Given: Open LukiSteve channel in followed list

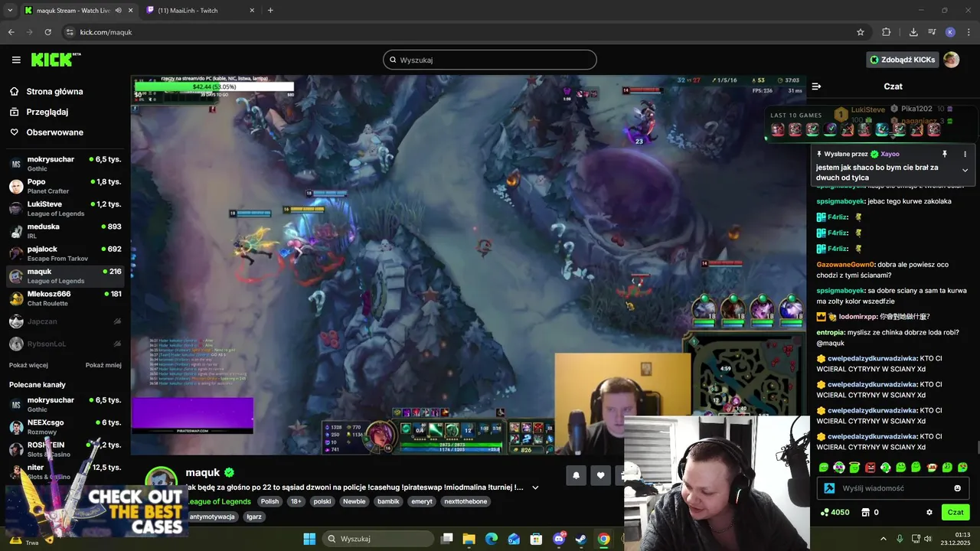Looking at the screenshot, I should [x=65, y=208].
